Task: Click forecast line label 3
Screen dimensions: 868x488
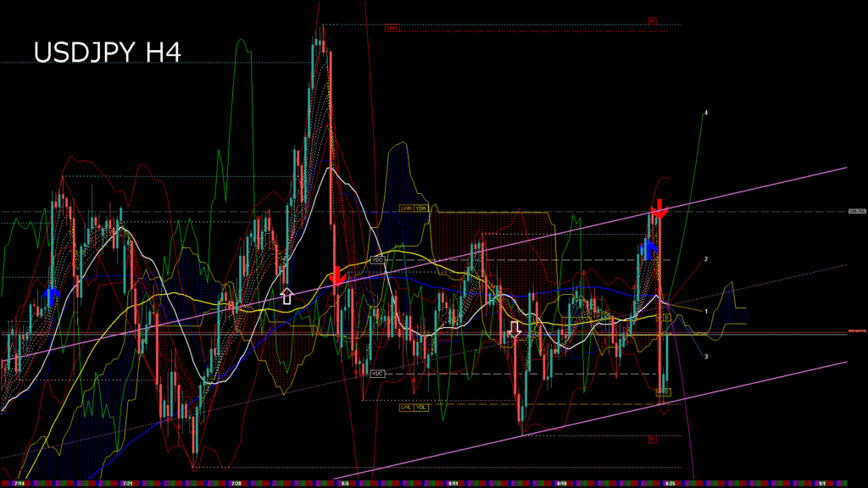Action: [706, 358]
